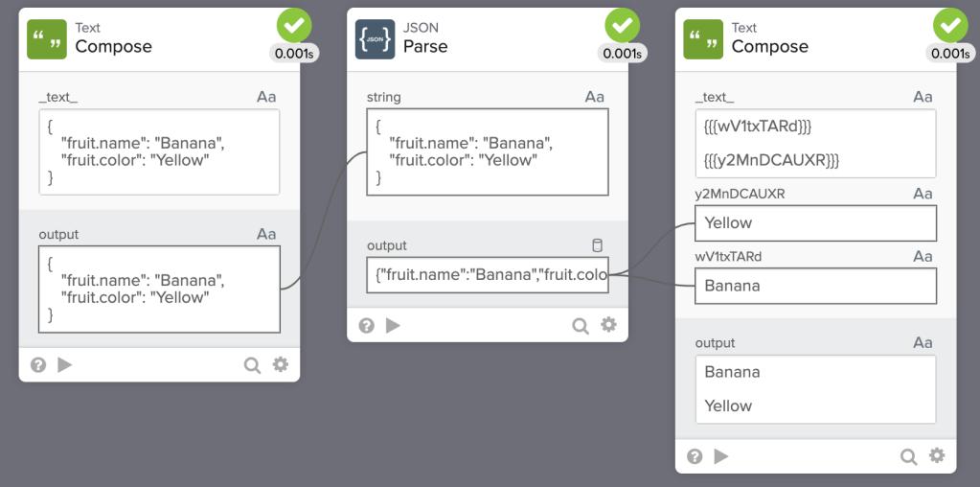Open help for JSON Parse node

(x=366, y=325)
